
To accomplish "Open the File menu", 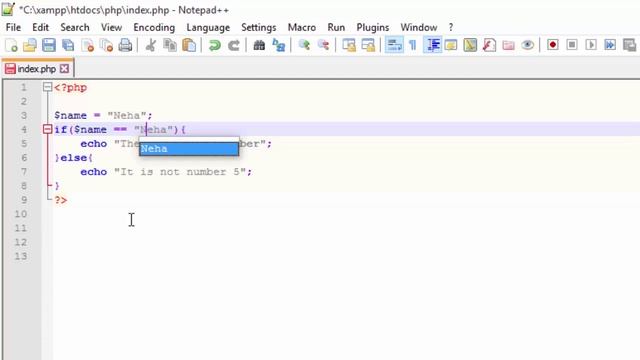I will [x=13, y=27].
